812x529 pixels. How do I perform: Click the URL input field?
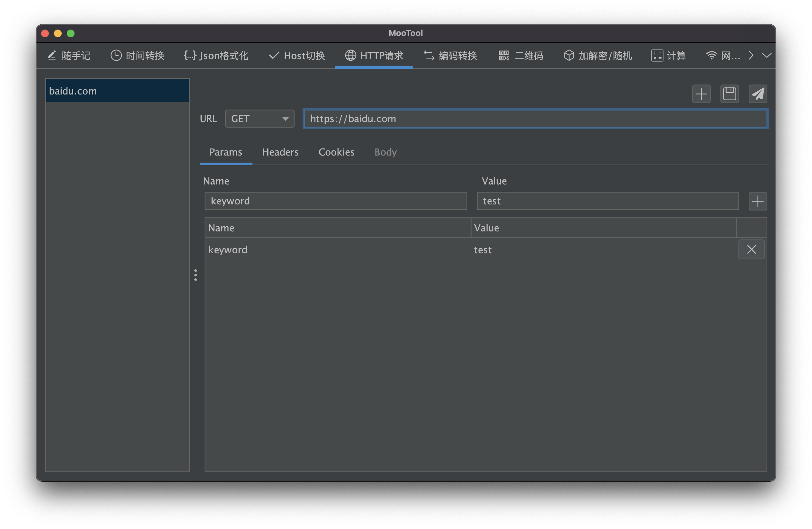536,119
